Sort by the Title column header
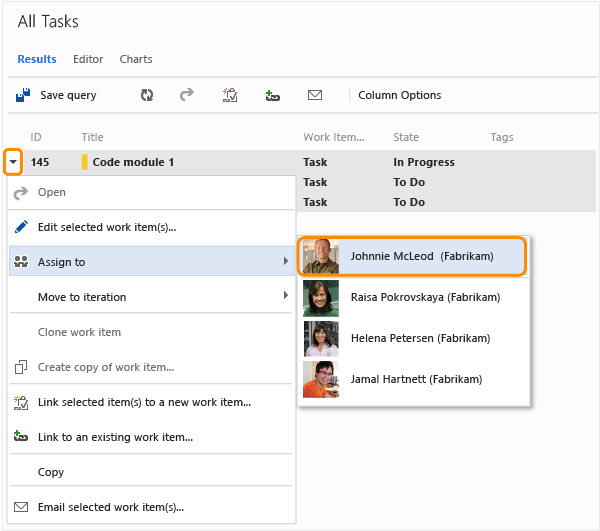Image resolution: width=600 pixels, height=531 pixels. 92,137
